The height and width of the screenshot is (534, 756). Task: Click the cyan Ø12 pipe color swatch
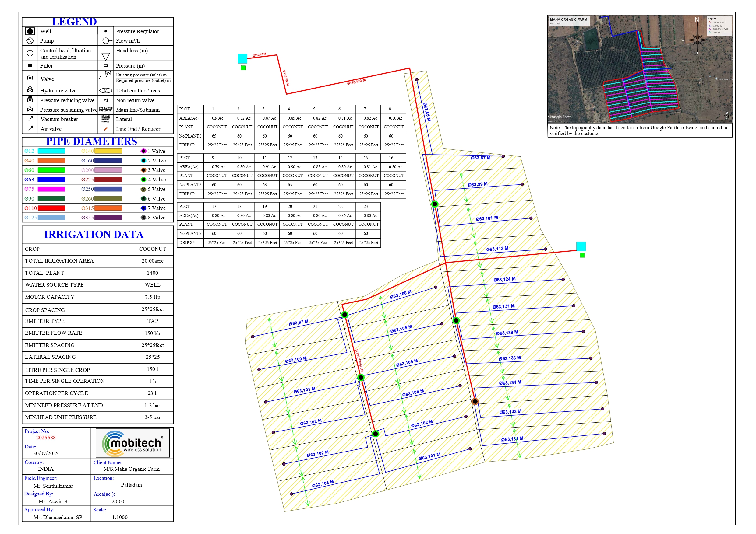coord(51,151)
